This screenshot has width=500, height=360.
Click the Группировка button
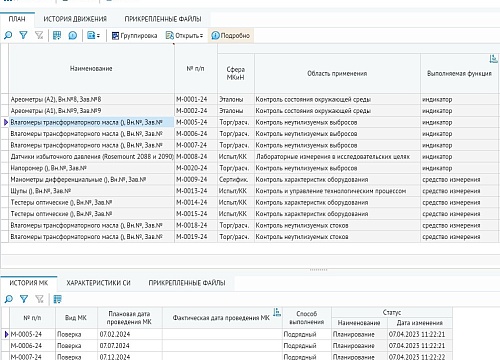(x=134, y=35)
